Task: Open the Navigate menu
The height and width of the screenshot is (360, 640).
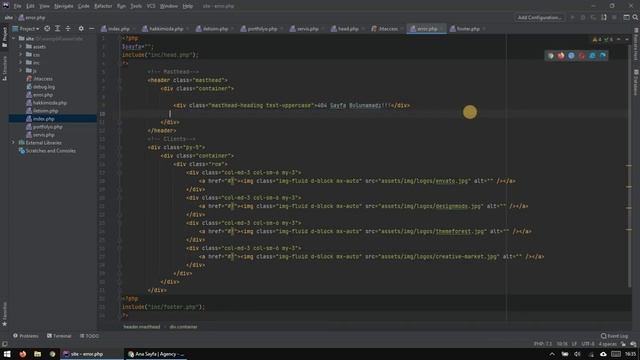Action: click(64, 6)
